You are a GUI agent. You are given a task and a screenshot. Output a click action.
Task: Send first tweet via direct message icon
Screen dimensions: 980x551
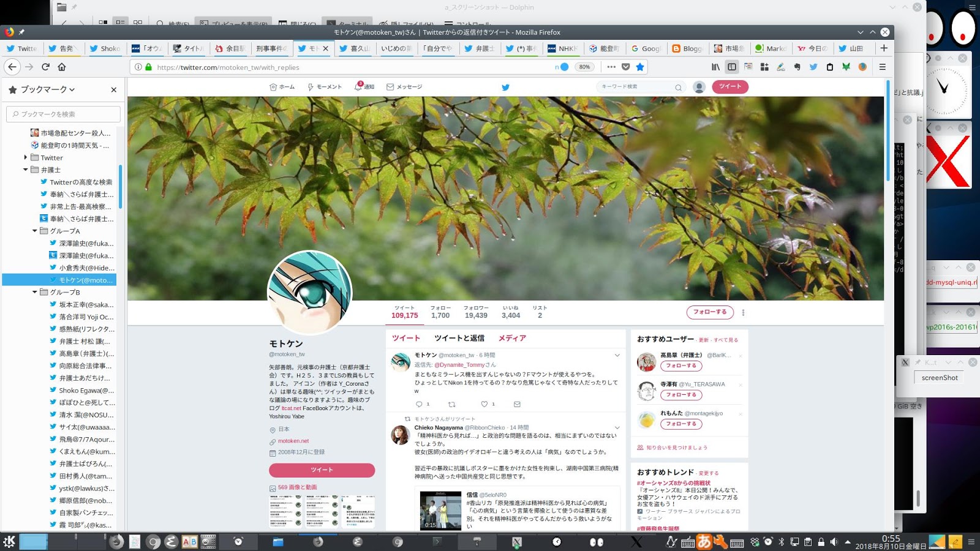517,404
